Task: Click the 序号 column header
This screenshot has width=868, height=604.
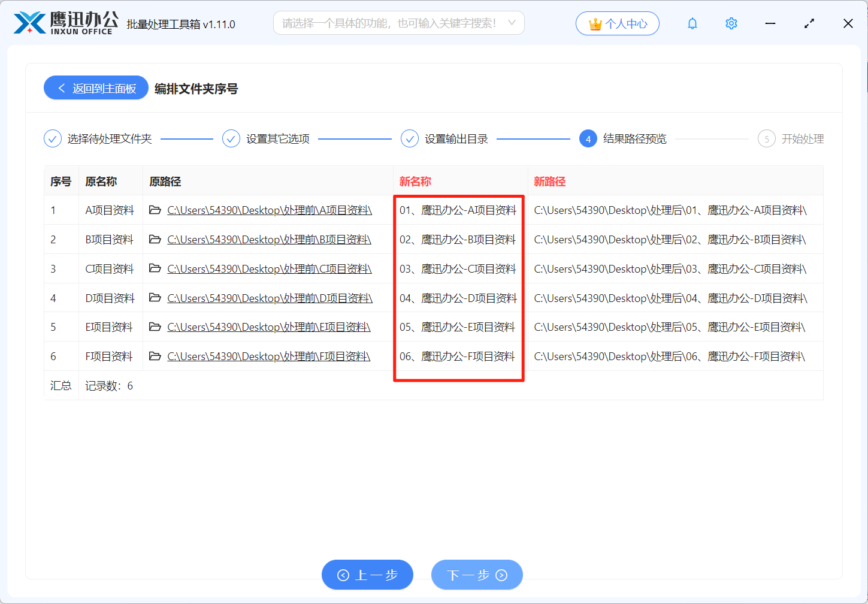Action: [x=61, y=181]
